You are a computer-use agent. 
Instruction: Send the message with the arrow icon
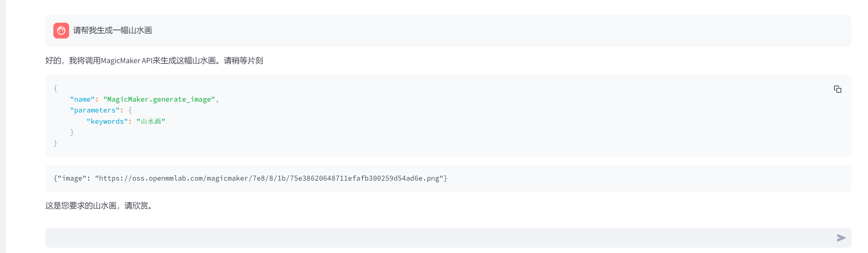pos(841,238)
